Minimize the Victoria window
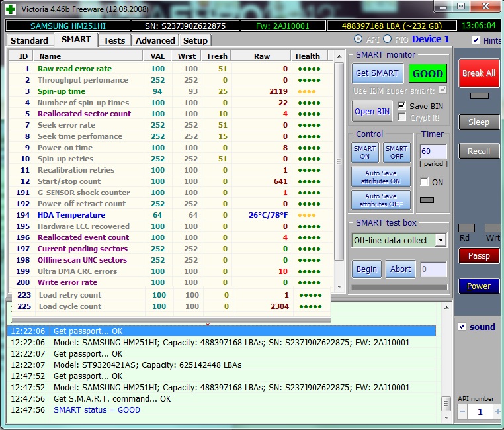Screen dimensions: 504x430 tap(443, 7)
